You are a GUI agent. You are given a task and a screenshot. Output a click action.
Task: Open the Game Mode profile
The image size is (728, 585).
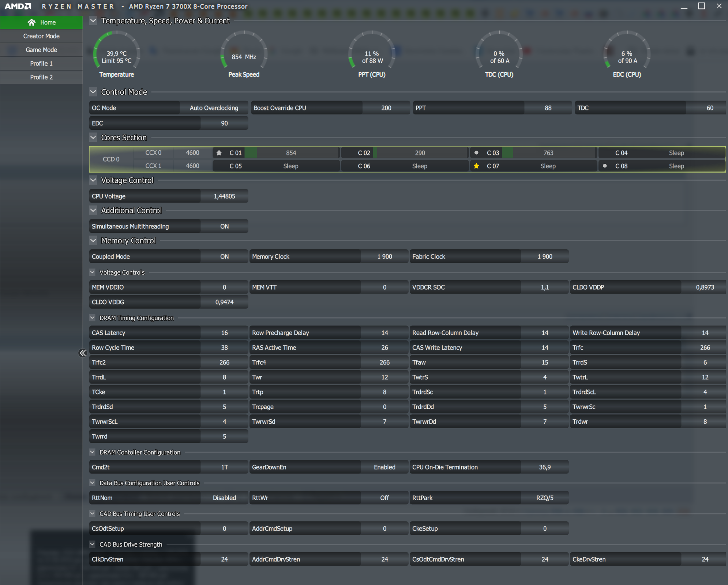point(41,50)
